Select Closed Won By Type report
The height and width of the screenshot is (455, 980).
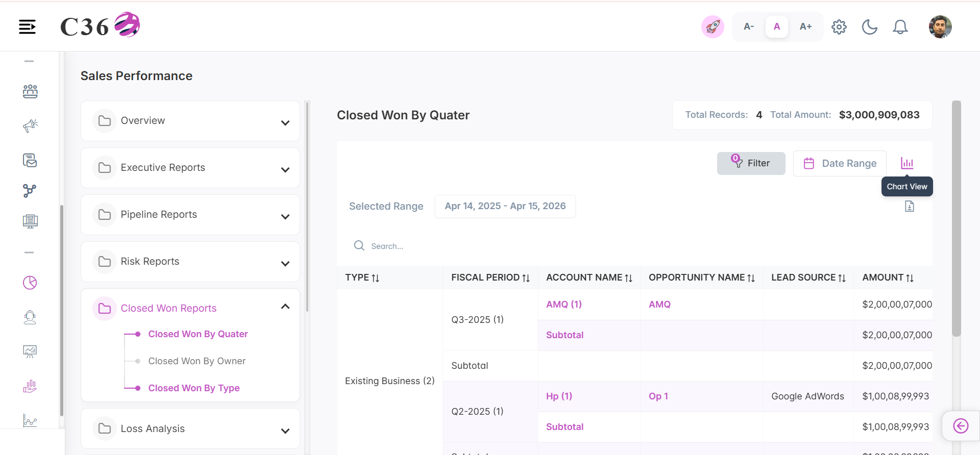click(x=194, y=388)
